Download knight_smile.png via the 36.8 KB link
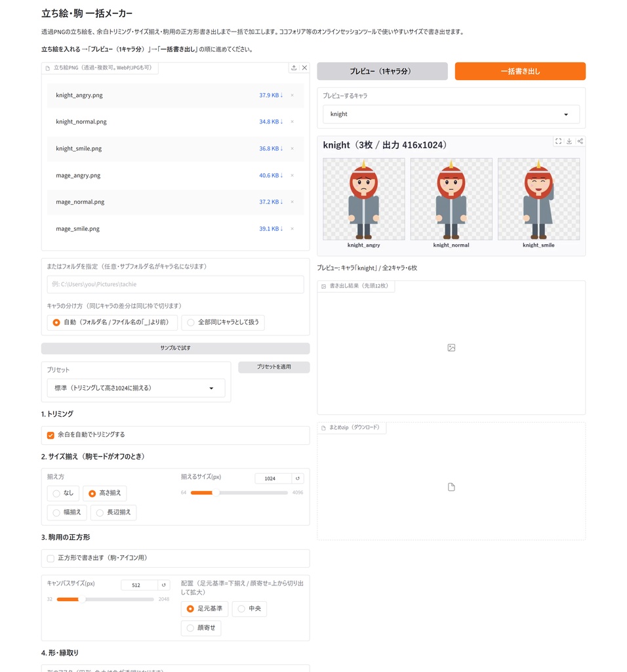This screenshot has width=627, height=672. tap(271, 149)
